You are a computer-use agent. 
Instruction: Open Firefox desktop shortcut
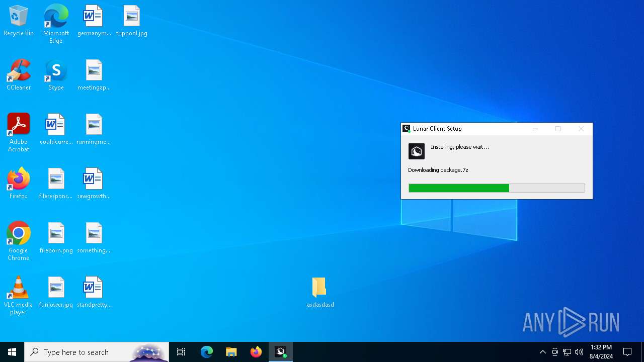pyautogui.click(x=19, y=184)
